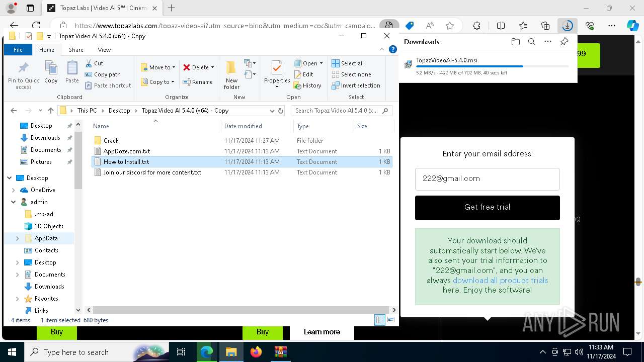Screen dimensions: 644x362
Task: Click Select none in ribbon
Action: (x=351, y=74)
